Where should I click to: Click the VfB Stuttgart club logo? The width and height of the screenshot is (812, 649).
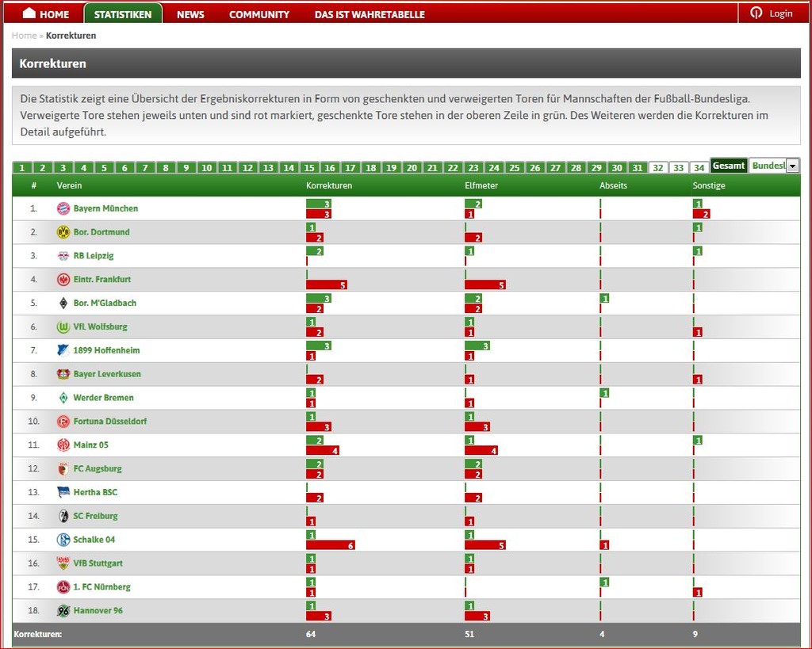pos(63,563)
